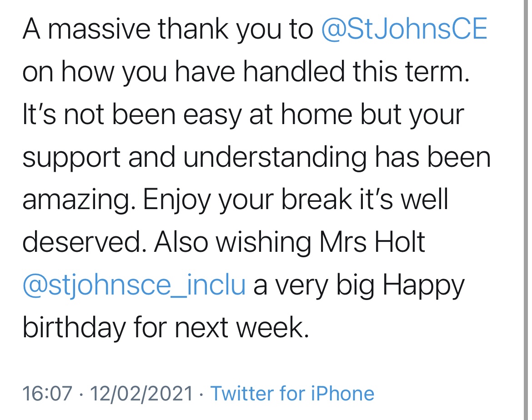Screen dimensions: 532x420
Task: Click the dot separator before Twitter for iPhone
Action: 202,395
